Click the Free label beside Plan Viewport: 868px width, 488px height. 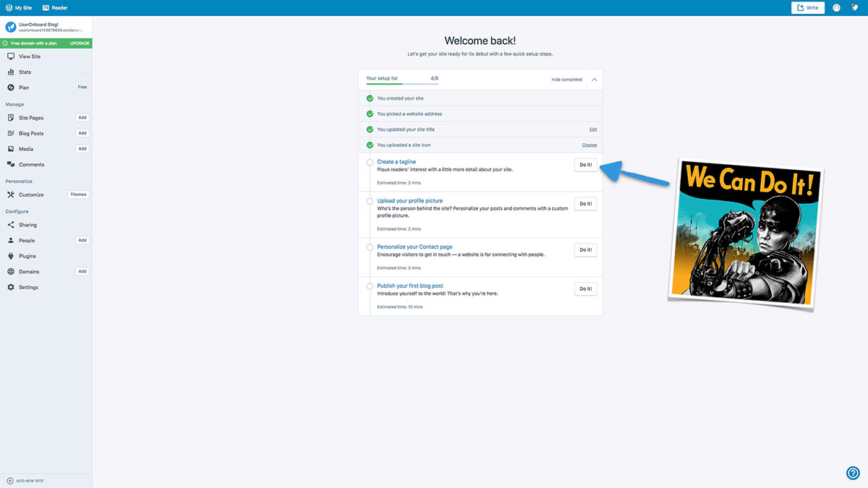[82, 87]
